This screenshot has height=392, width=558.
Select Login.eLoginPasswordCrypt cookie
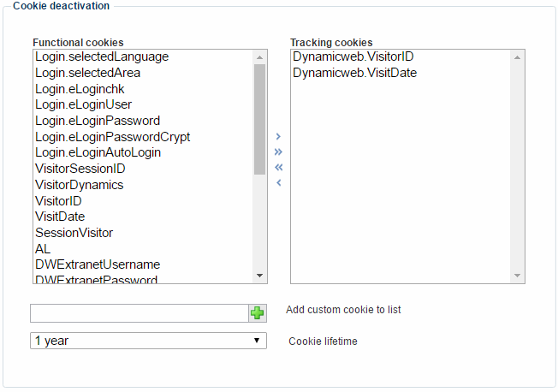(112, 137)
